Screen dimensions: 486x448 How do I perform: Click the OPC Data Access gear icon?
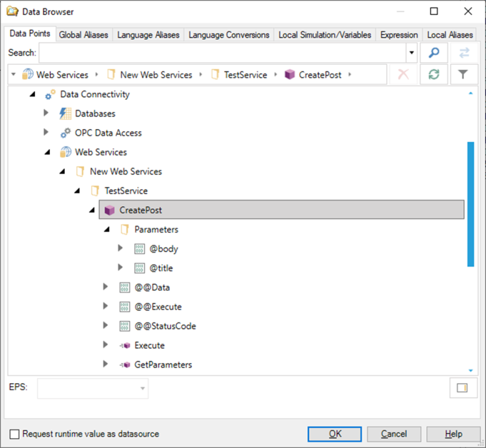(65, 133)
